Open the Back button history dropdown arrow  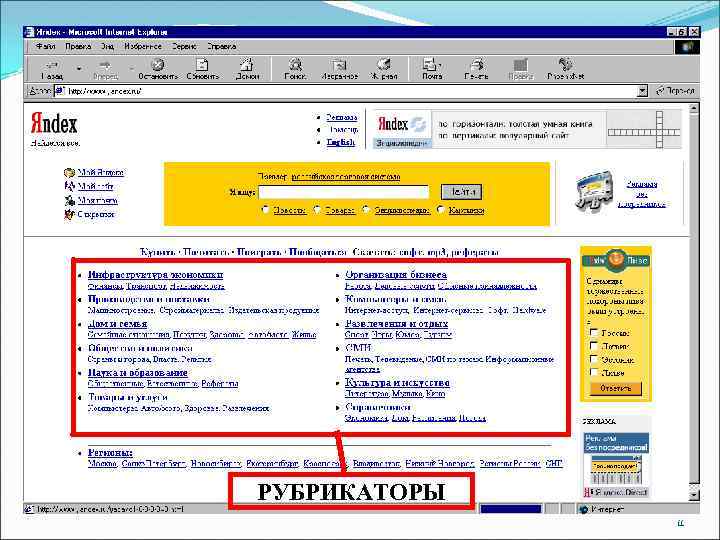(79, 68)
